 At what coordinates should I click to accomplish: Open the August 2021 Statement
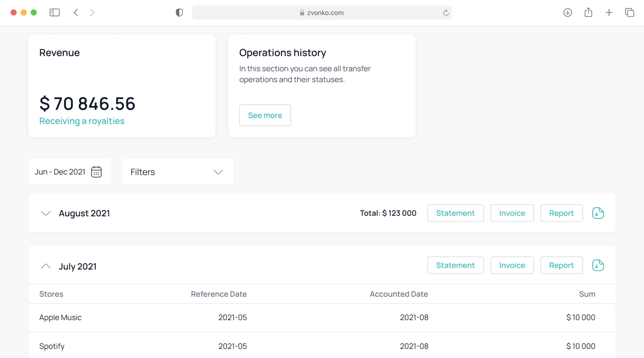click(455, 213)
